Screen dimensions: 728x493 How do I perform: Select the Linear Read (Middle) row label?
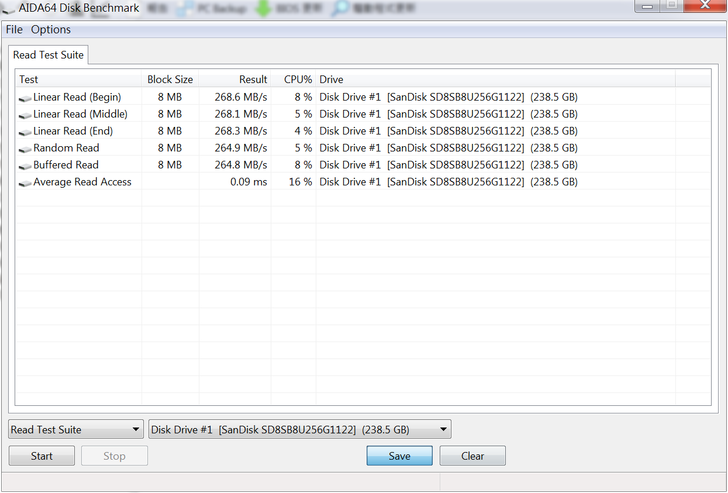coord(80,114)
